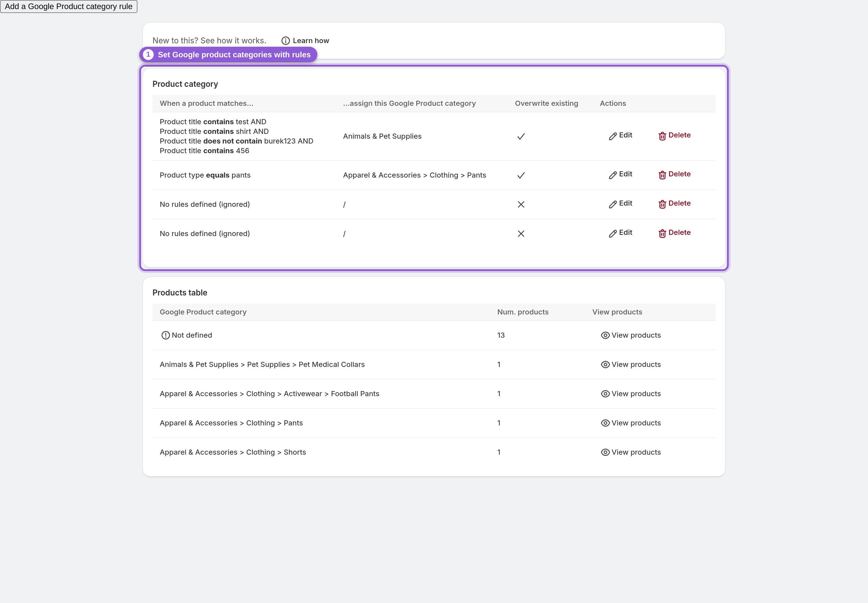
Task: View products for Not defined category
Action: pyautogui.click(x=631, y=335)
